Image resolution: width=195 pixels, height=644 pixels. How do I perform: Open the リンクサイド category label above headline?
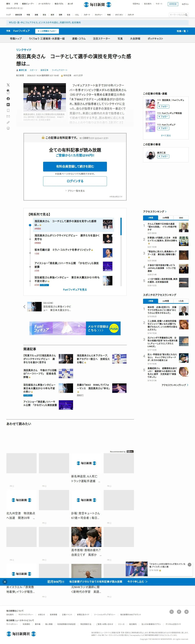[x=24, y=50]
